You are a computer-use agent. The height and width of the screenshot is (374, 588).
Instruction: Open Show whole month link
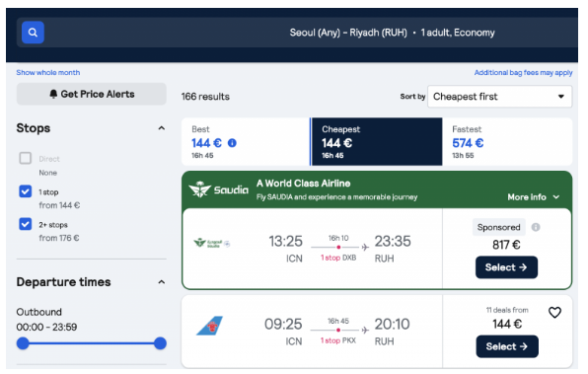click(x=48, y=72)
